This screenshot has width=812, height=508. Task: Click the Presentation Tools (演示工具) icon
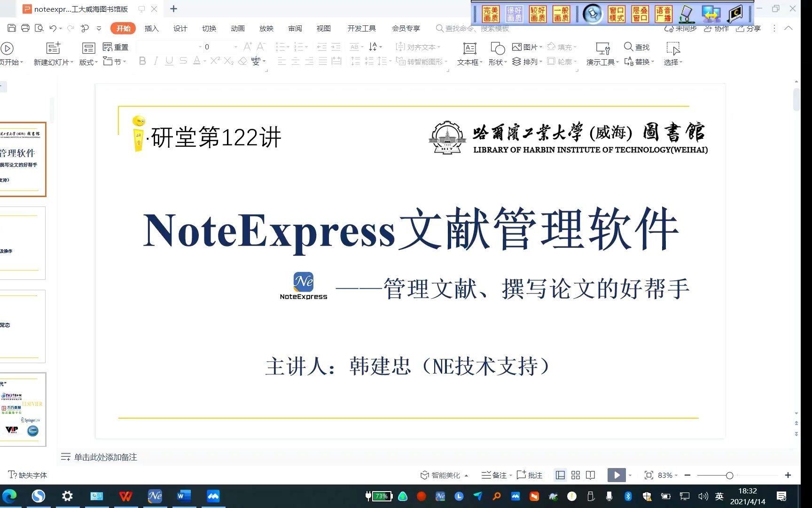tap(602, 48)
